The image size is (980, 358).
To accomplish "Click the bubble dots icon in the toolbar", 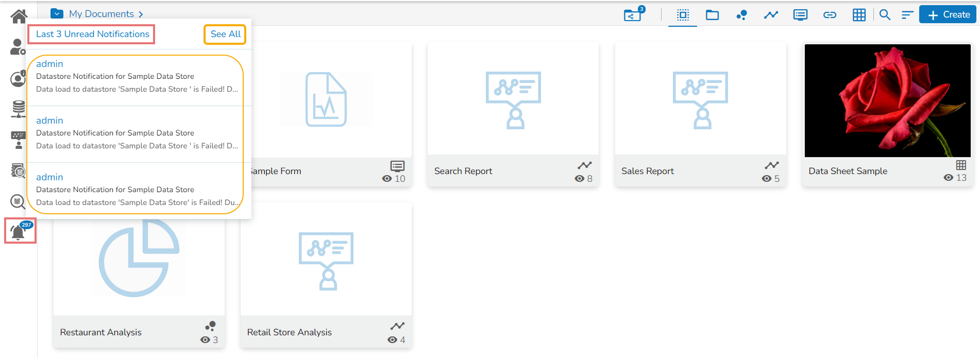I will (x=741, y=15).
